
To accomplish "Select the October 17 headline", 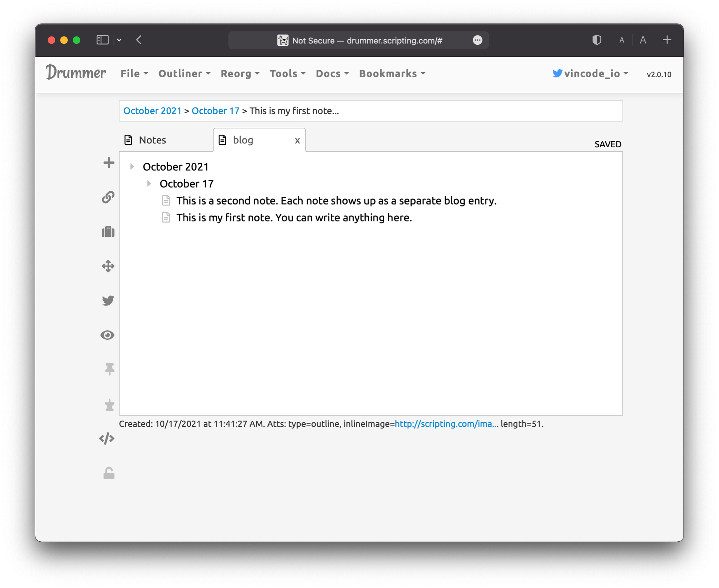I will pyautogui.click(x=187, y=184).
